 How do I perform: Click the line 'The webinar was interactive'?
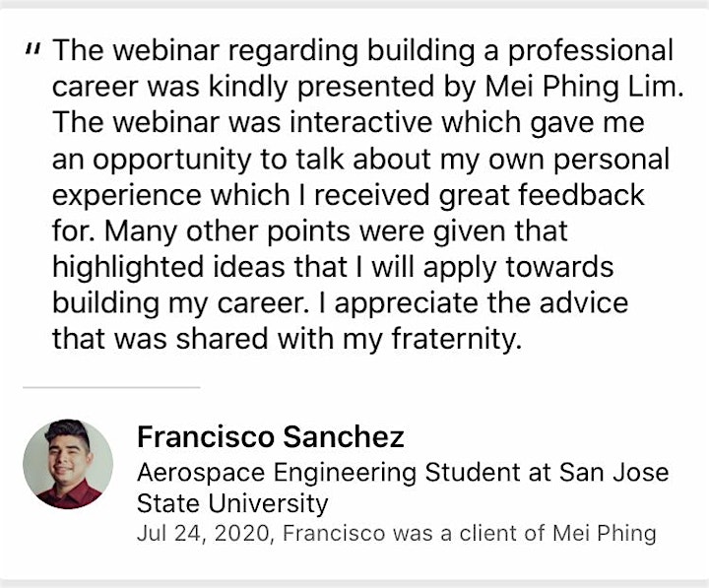coord(349,122)
